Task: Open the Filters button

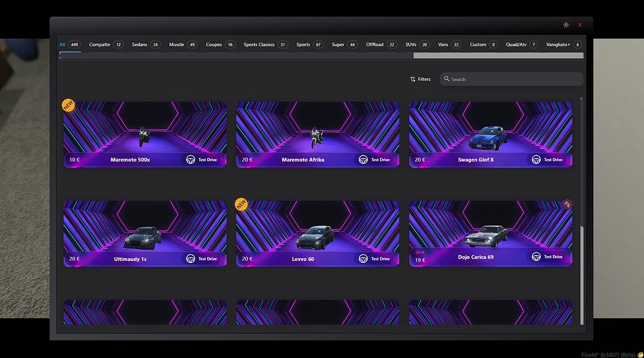Action: coord(420,79)
